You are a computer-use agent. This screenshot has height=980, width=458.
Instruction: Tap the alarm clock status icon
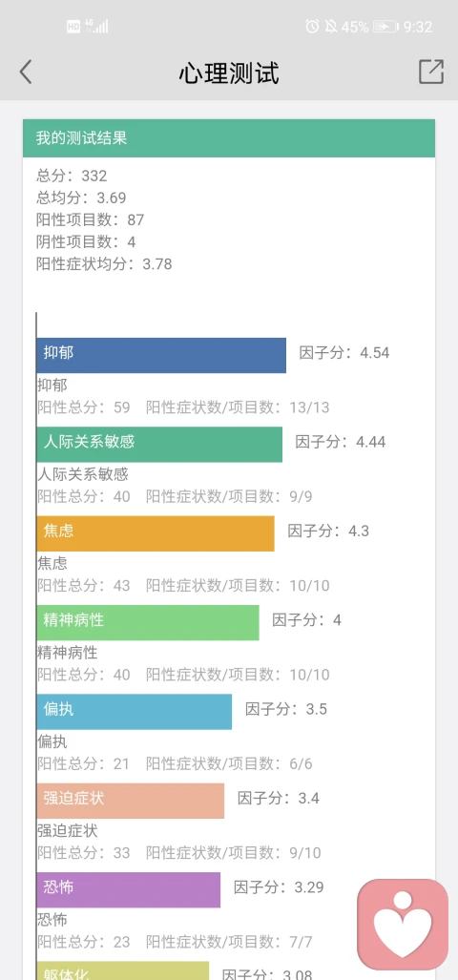(x=312, y=27)
